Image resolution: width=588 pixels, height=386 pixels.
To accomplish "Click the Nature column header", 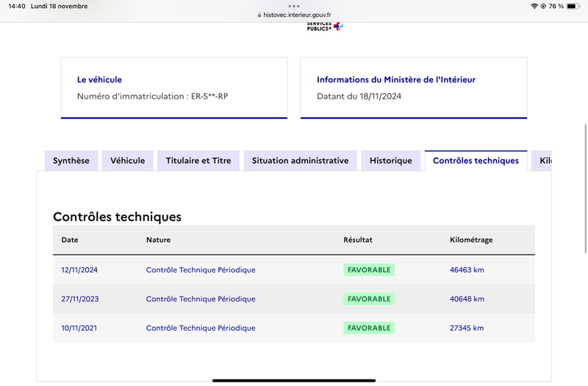I will tap(158, 240).
